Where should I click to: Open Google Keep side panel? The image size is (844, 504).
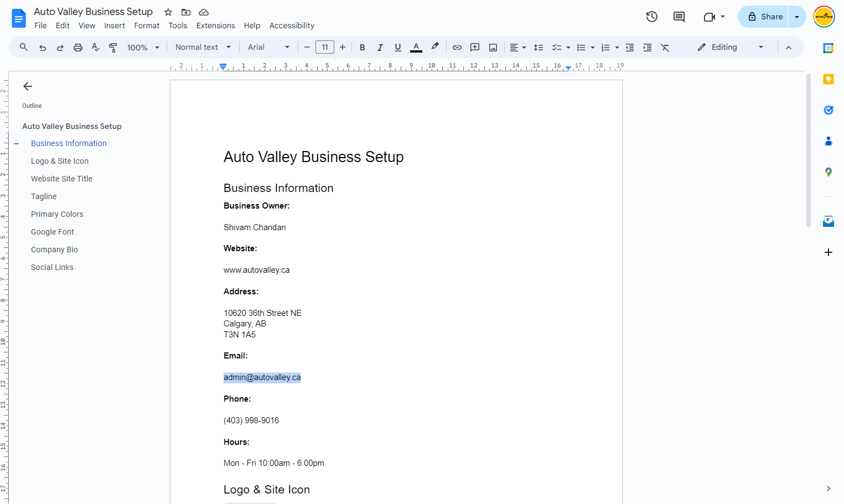(829, 79)
